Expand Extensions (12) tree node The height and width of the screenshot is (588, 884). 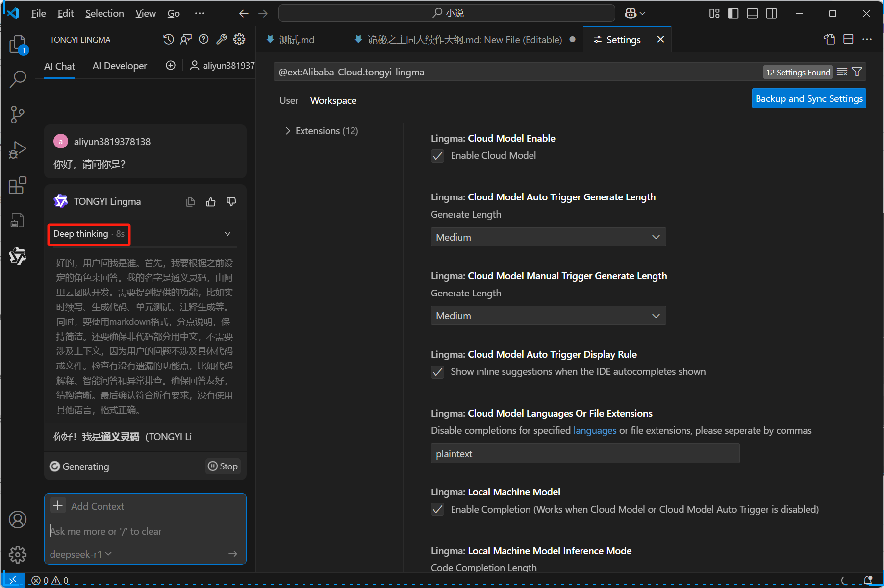(322, 131)
